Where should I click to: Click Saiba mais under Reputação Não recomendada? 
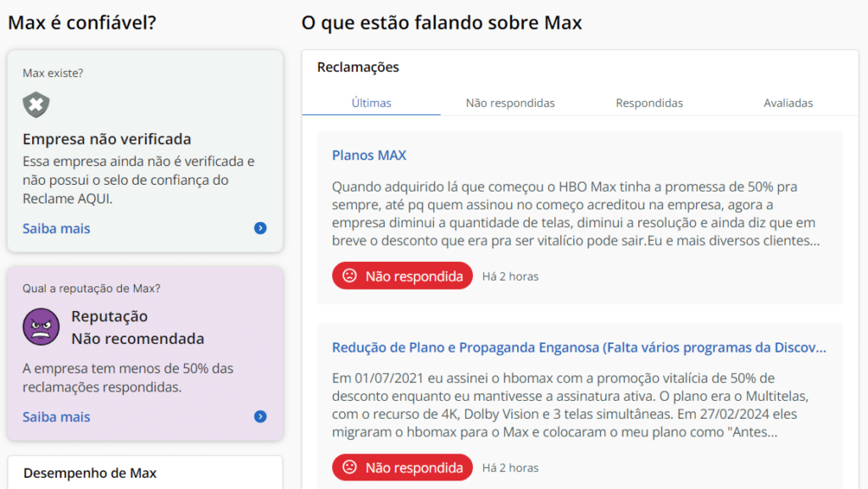tap(56, 416)
